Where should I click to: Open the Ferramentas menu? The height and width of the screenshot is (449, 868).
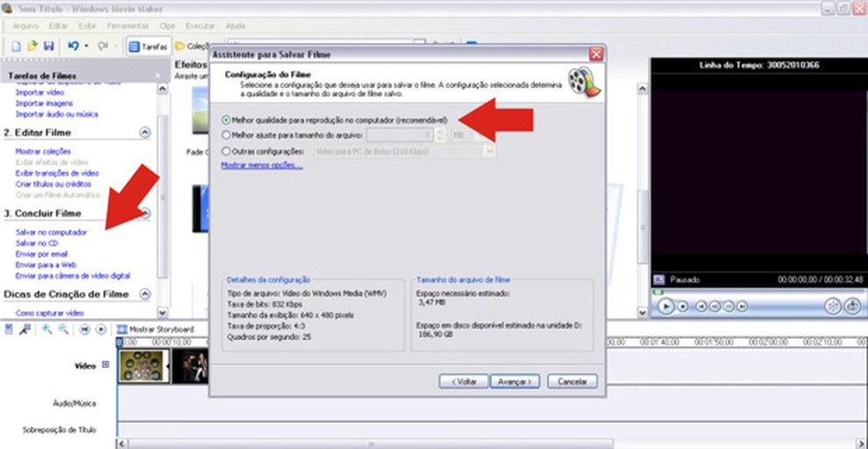[x=128, y=26]
